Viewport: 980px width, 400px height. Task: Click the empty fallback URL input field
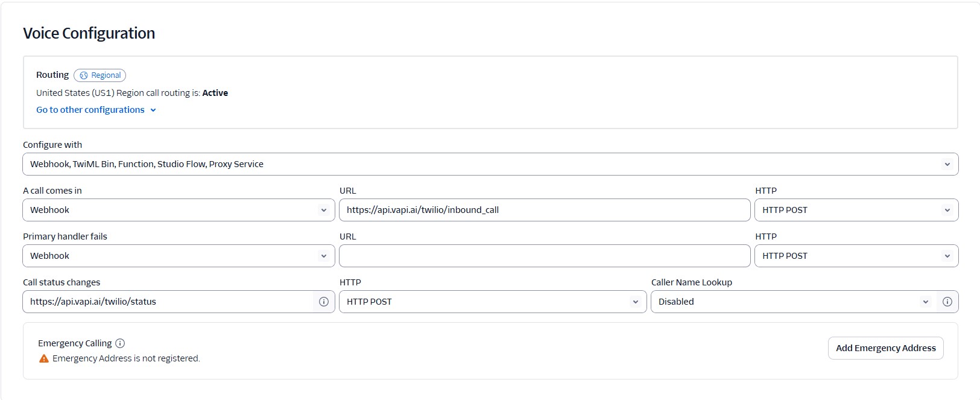pyautogui.click(x=544, y=256)
